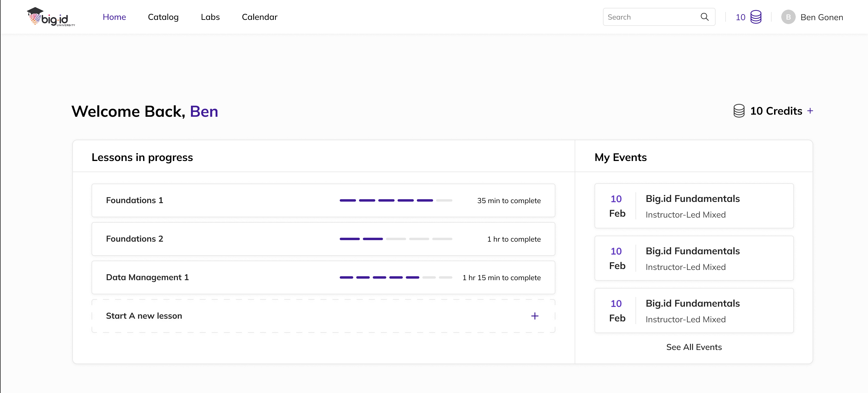
Task: Click the Foundations 1 progress bar
Action: pyautogui.click(x=395, y=200)
